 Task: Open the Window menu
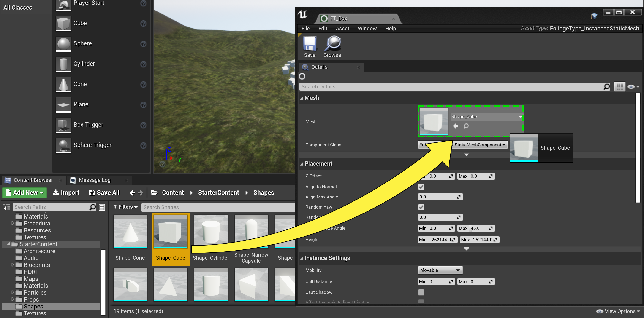[367, 29]
